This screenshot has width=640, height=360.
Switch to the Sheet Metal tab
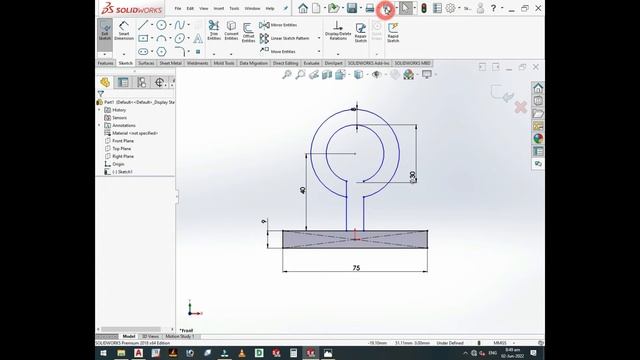[x=170, y=63]
